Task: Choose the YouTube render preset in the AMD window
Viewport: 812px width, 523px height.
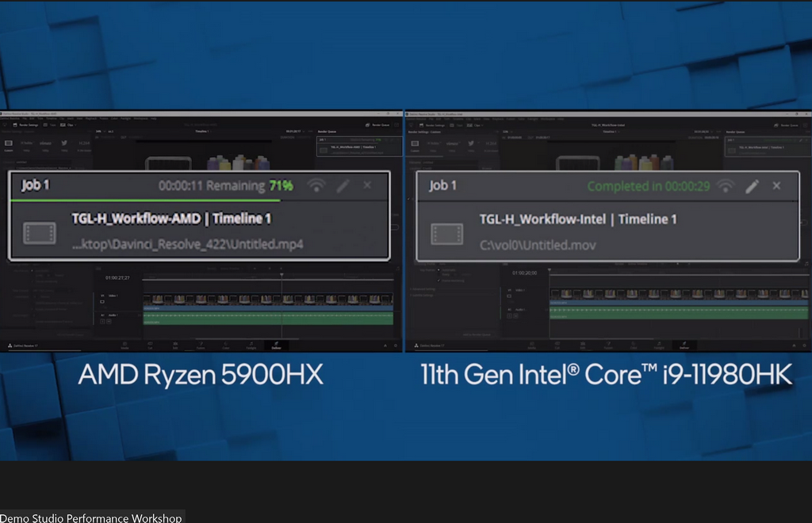Action: [x=27, y=145]
